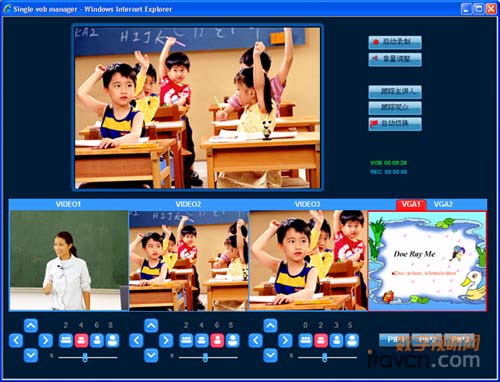Pan VIDEO2 camera right with arrow

(166, 340)
